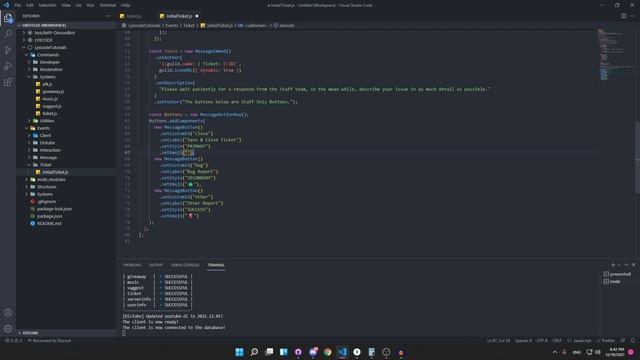Open Windows Start menu on taskbar
The height and width of the screenshot is (360, 640).
240,352
